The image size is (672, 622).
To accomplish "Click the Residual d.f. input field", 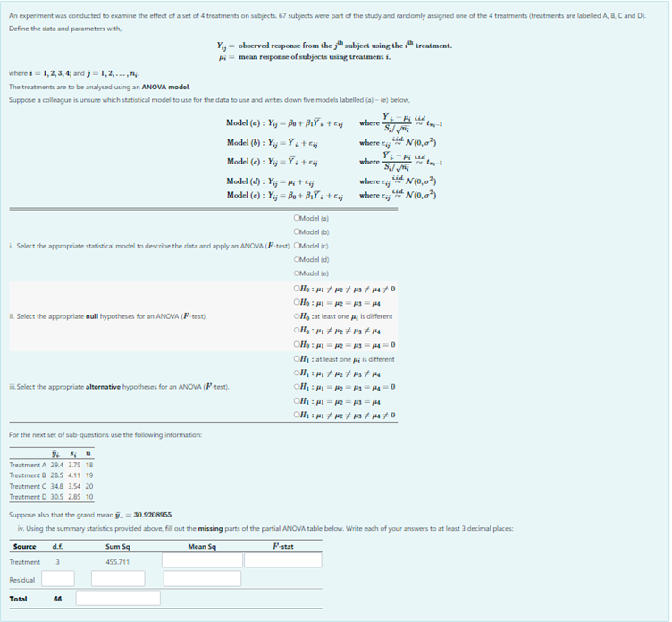I will [58, 579].
